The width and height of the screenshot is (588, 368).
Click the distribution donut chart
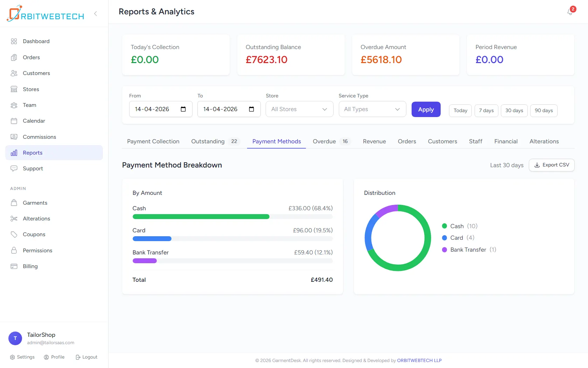click(x=398, y=238)
